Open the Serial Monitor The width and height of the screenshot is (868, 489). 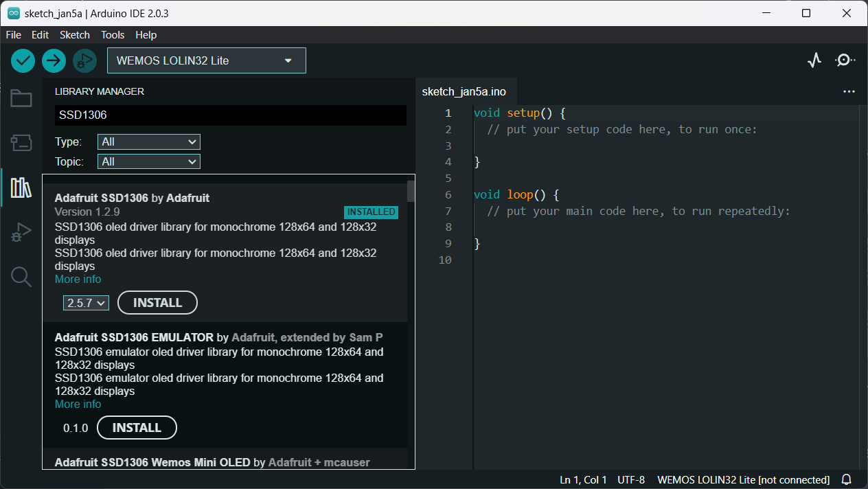coord(845,60)
